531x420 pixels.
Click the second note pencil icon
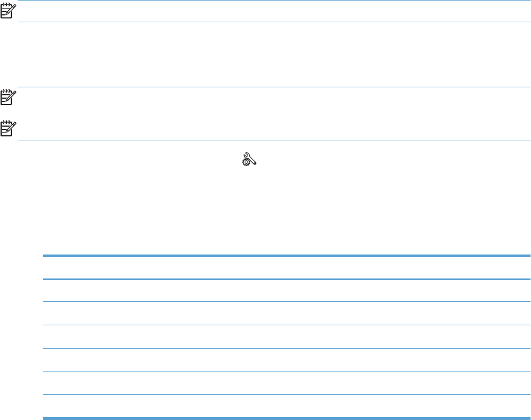click(x=9, y=98)
